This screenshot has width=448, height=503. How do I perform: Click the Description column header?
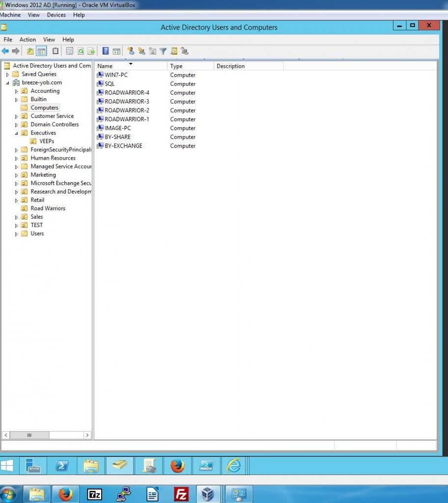pos(249,66)
